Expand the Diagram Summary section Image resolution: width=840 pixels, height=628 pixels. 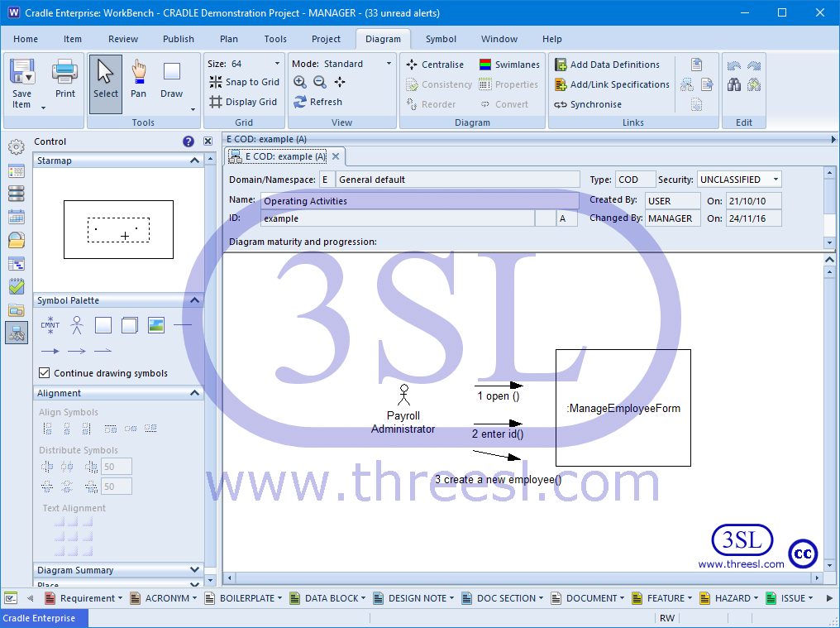pyautogui.click(x=194, y=569)
